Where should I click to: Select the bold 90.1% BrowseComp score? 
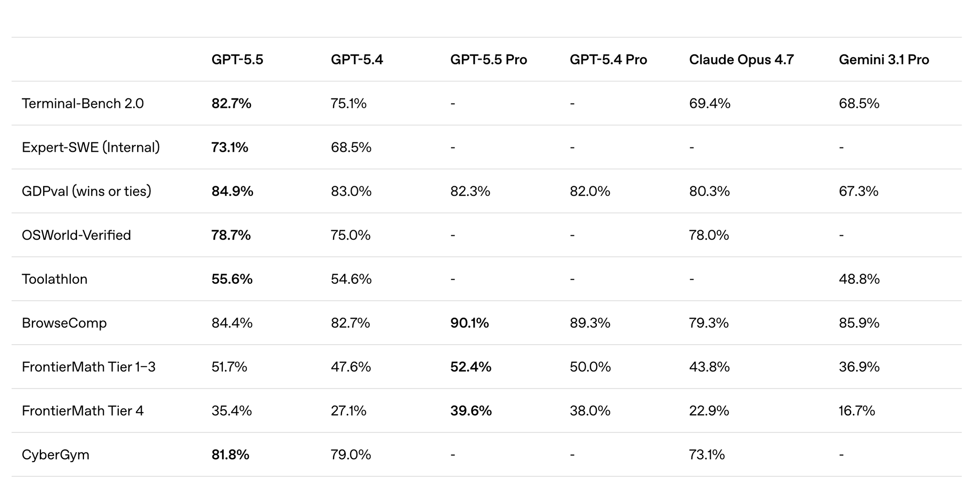(469, 323)
